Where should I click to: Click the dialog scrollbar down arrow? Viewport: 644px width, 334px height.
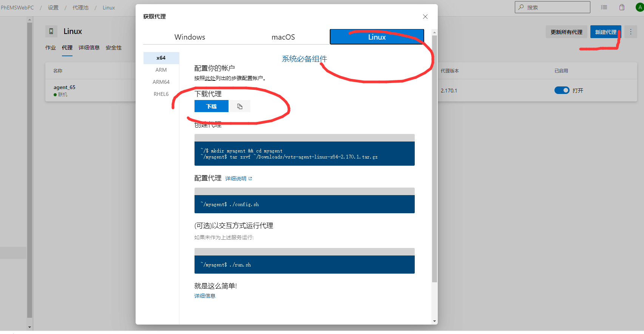[x=434, y=321]
